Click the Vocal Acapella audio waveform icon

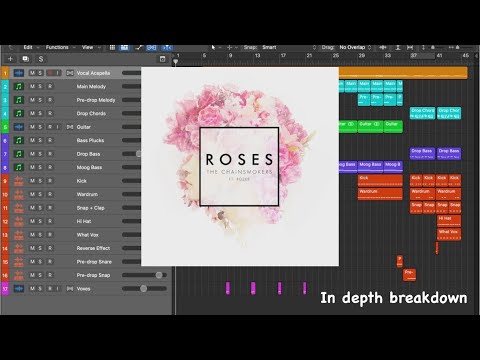(19, 73)
